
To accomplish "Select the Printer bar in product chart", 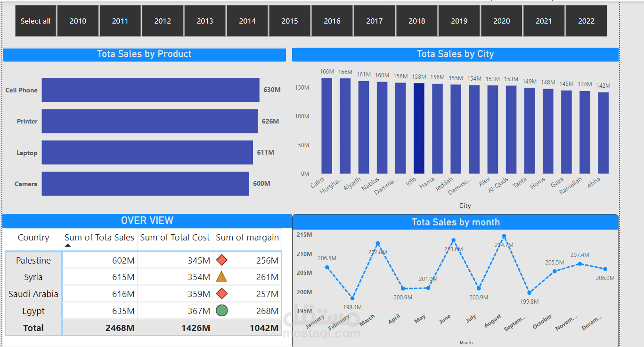I will tap(150, 121).
